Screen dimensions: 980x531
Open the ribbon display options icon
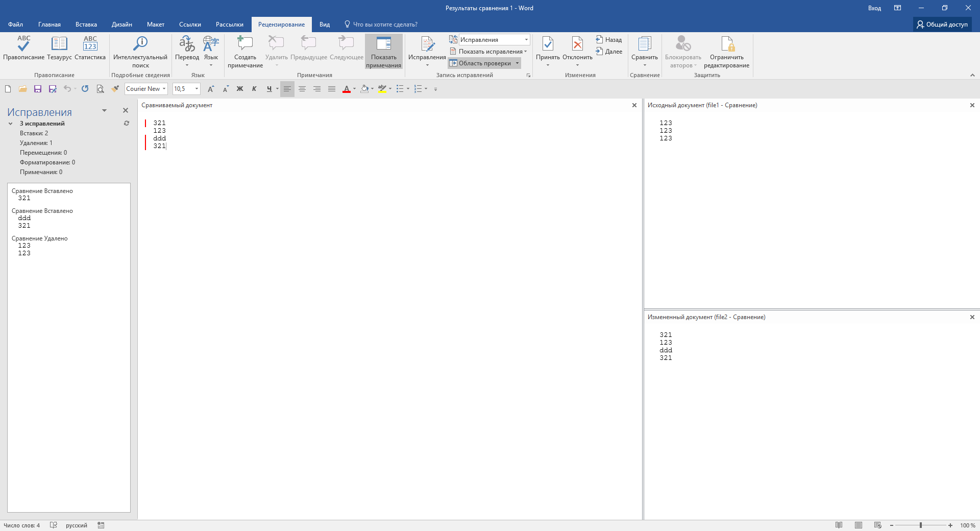pyautogui.click(x=898, y=8)
